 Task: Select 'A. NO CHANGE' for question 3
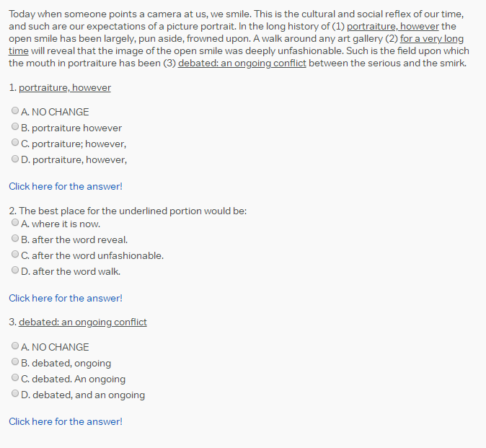15,346
